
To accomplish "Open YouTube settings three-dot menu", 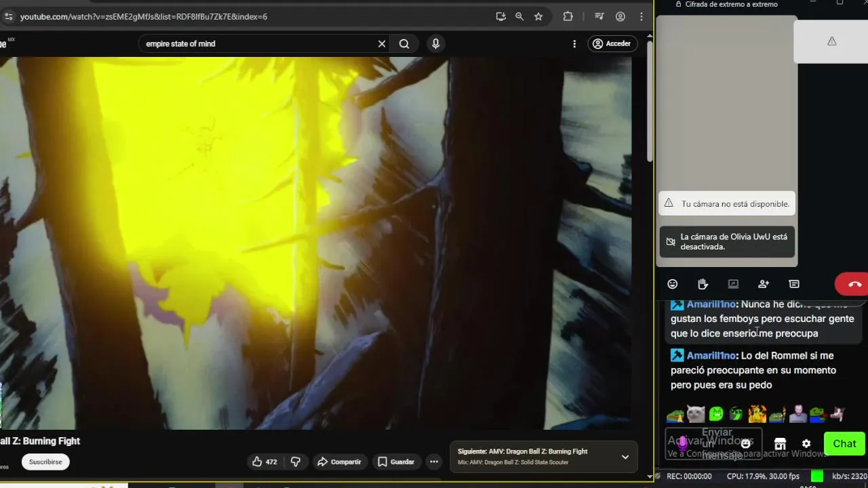I will (x=574, y=43).
